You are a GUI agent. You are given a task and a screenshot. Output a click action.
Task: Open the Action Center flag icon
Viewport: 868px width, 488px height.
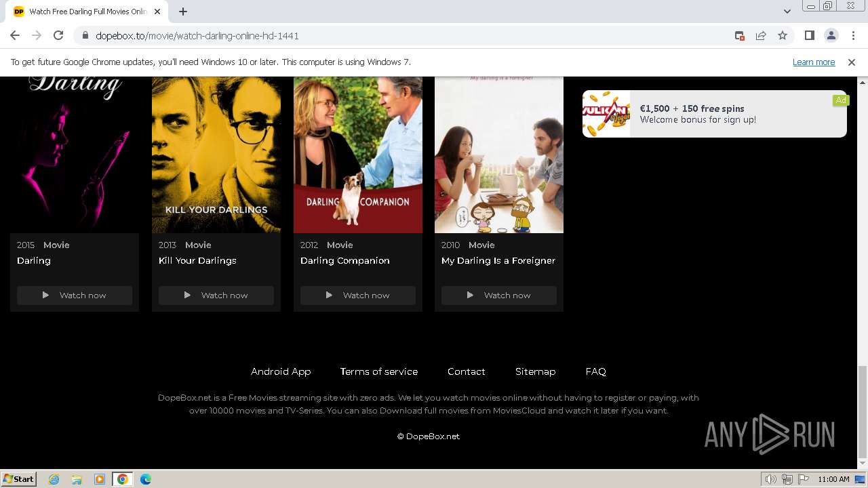point(803,479)
